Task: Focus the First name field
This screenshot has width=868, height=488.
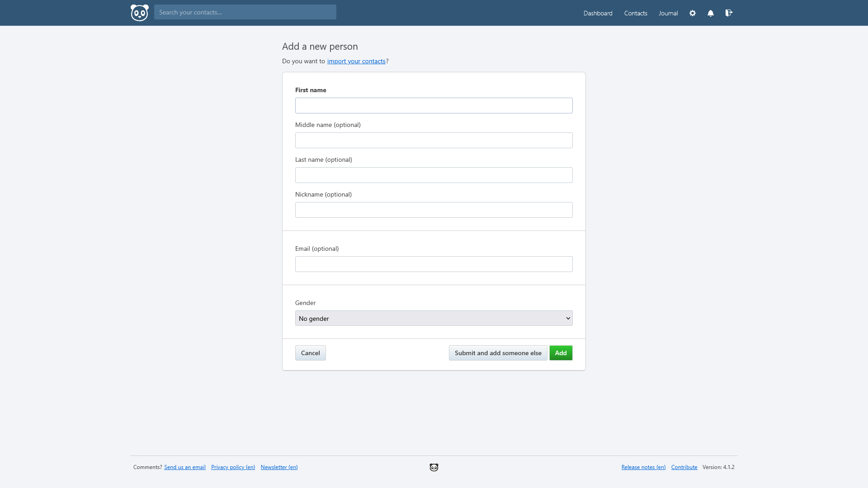Action: (x=434, y=105)
